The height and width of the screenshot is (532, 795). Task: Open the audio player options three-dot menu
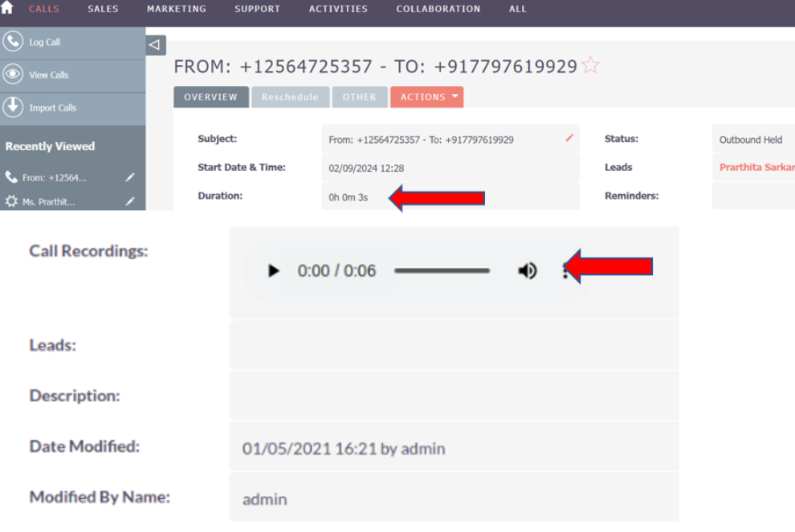pyautogui.click(x=565, y=272)
